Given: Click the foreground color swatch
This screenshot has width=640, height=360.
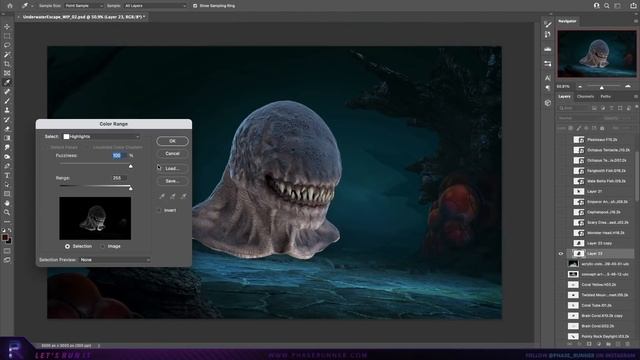Looking at the screenshot, I should click(x=5, y=238).
